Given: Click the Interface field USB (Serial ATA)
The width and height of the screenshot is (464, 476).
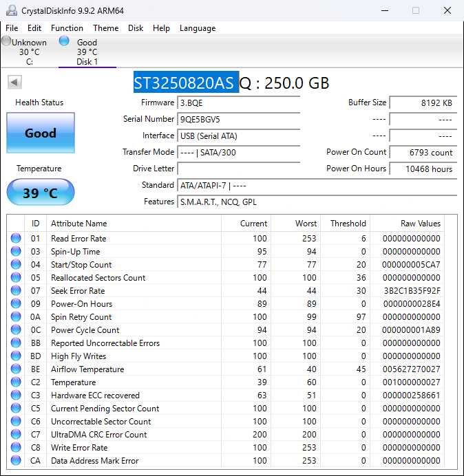Looking at the screenshot, I should (x=238, y=136).
